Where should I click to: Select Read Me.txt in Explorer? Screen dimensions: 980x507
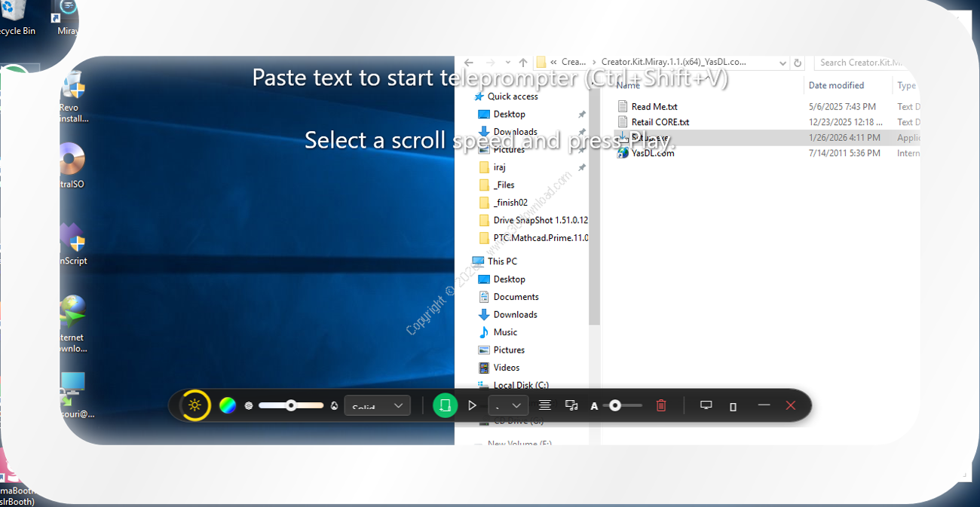click(x=654, y=106)
